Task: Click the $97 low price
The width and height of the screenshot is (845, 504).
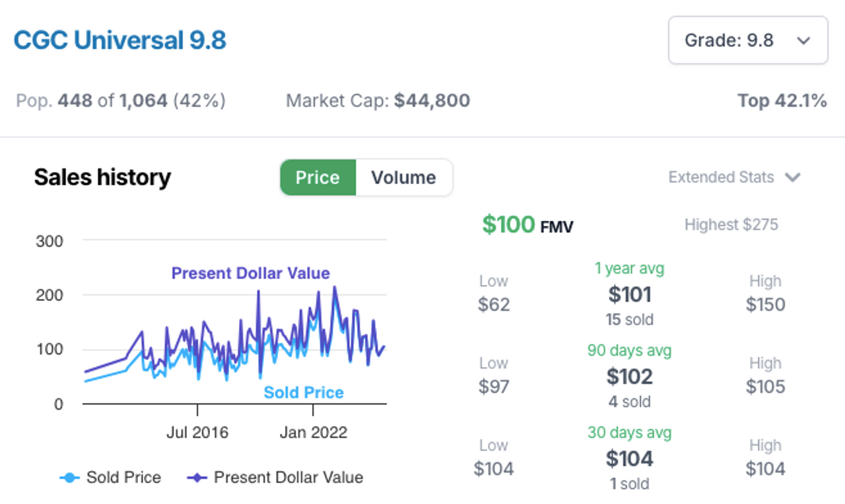Action: [494, 387]
